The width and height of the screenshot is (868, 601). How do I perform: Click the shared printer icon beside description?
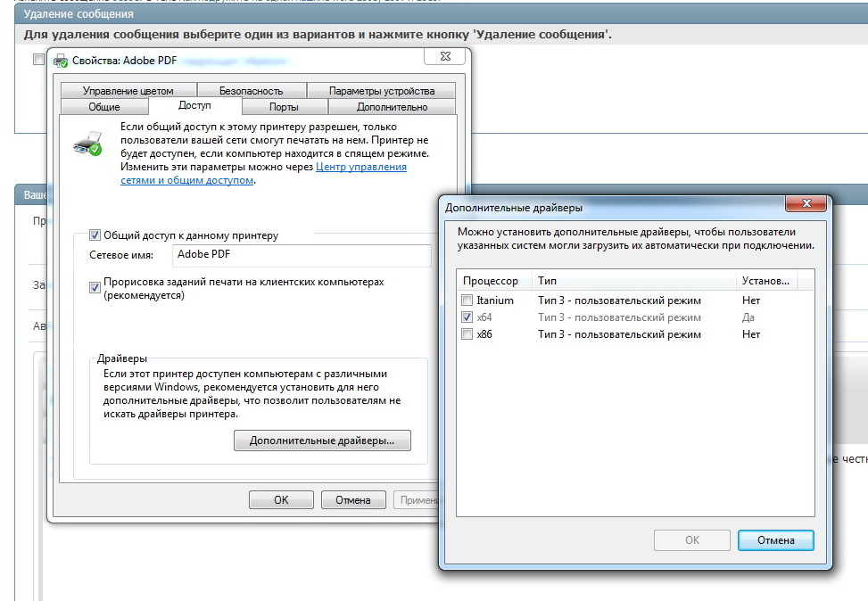coord(88,144)
